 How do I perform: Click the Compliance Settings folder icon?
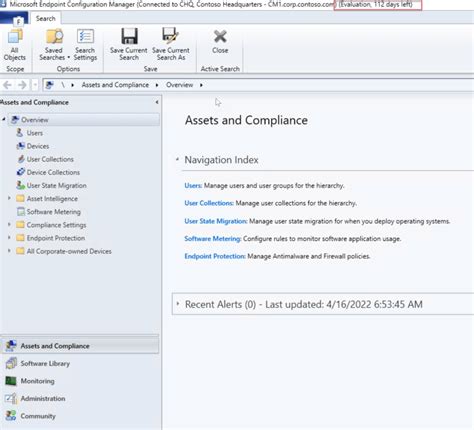(21, 225)
